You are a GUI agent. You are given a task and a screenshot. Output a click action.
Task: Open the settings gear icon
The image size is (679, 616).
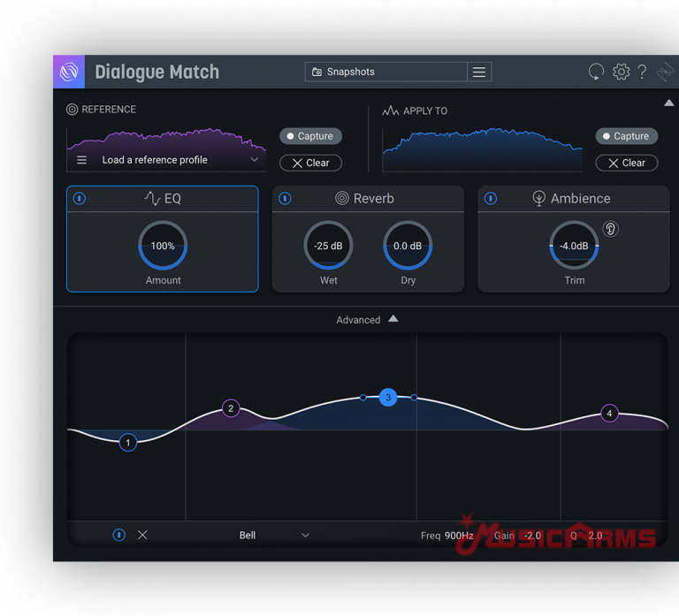(x=622, y=72)
